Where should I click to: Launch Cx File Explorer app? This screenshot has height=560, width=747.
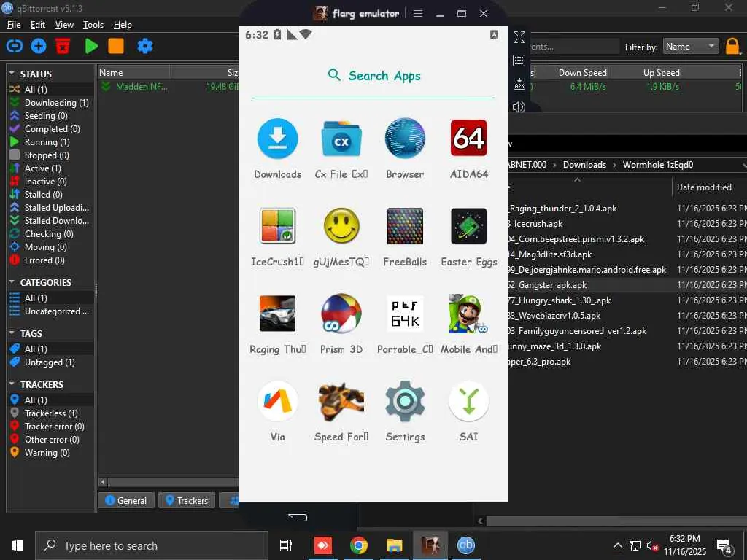coord(341,139)
